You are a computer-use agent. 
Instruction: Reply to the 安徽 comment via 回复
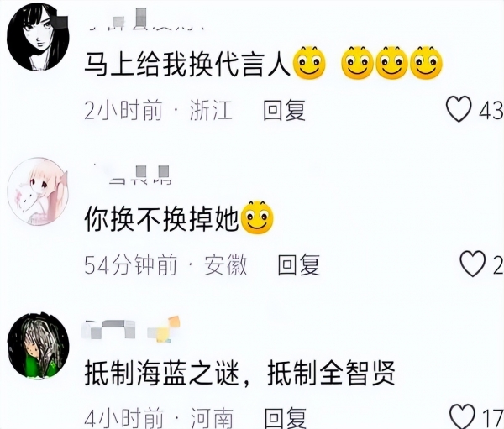[298, 264]
